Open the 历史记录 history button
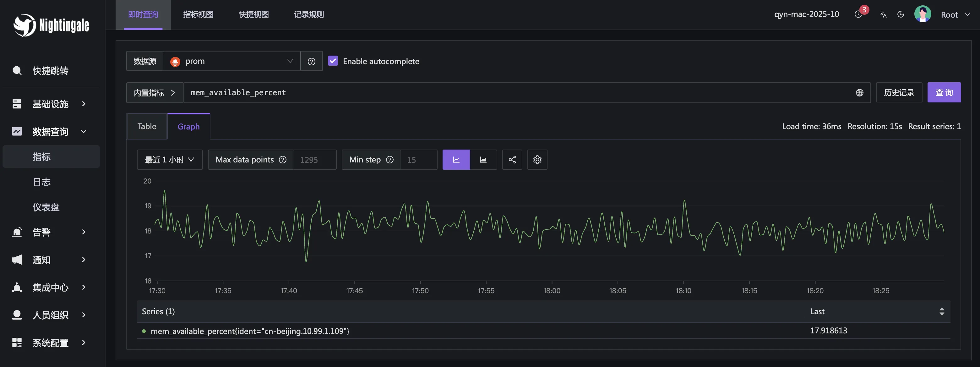980x367 pixels. click(x=899, y=92)
